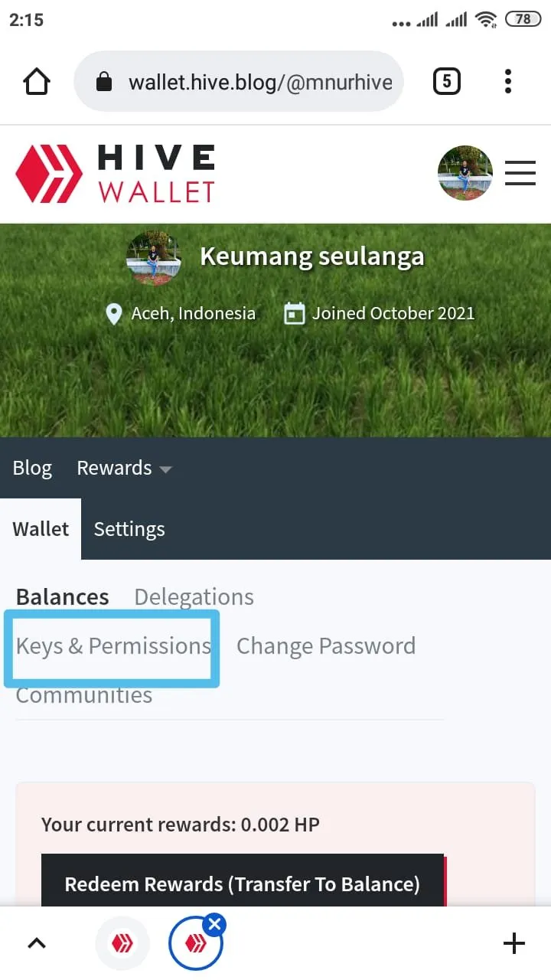Switch to the Settings tab
This screenshot has height=980, width=551.
(x=129, y=528)
